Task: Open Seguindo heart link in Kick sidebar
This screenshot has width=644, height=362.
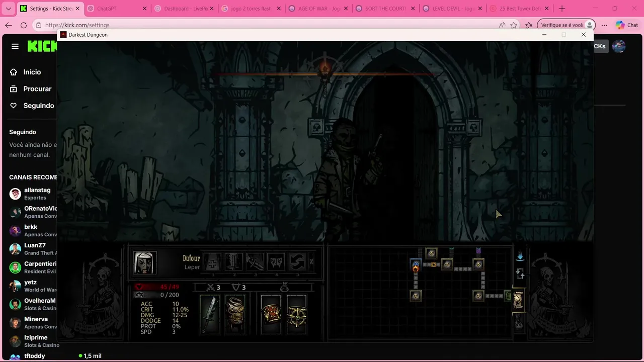Action: pos(32,106)
